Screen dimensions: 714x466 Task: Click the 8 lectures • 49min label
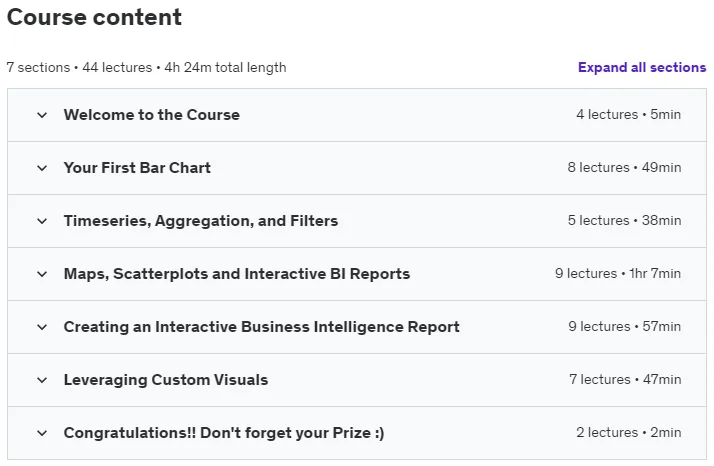[624, 168]
